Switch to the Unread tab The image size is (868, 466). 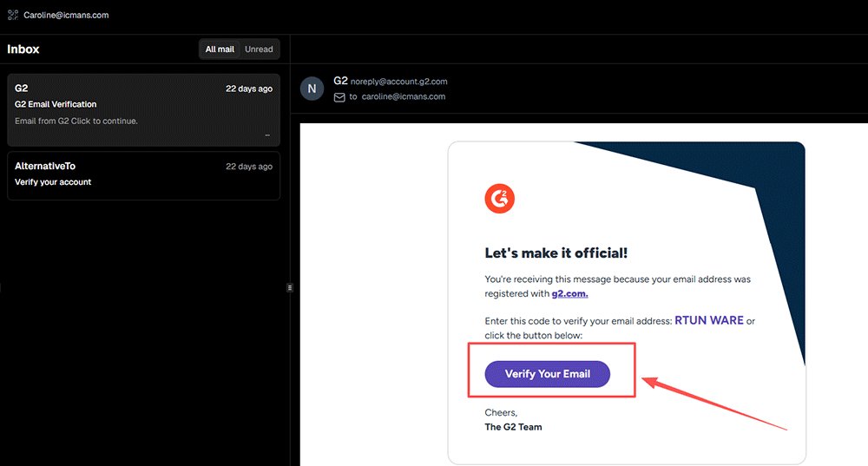pyautogui.click(x=259, y=49)
